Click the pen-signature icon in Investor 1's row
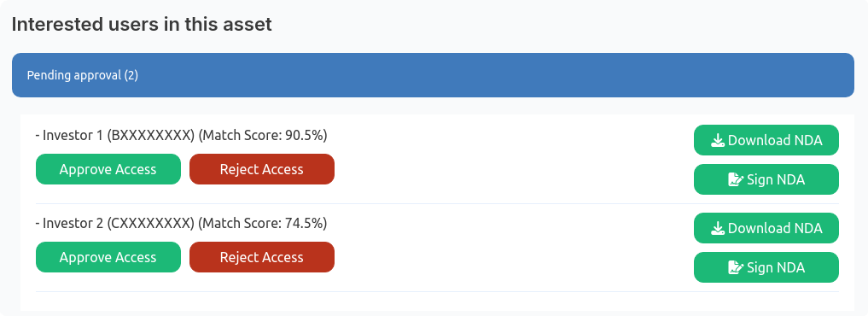868x316 pixels. click(736, 179)
